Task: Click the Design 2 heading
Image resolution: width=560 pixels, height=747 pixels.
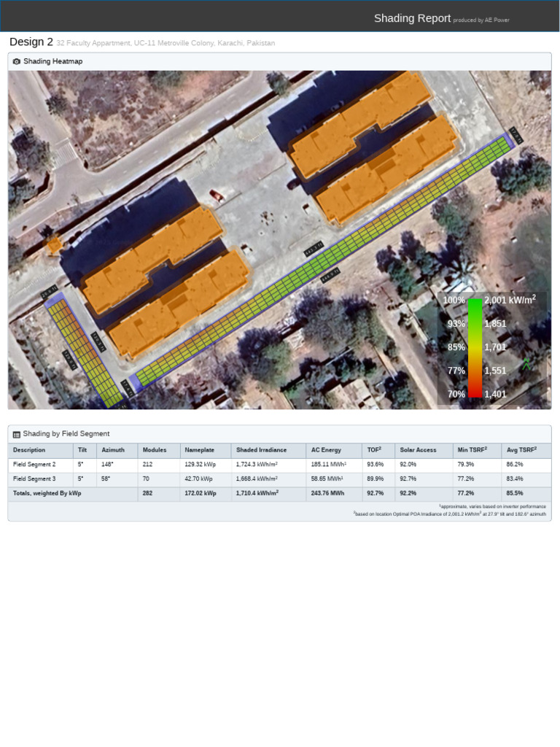Action: [x=31, y=42]
